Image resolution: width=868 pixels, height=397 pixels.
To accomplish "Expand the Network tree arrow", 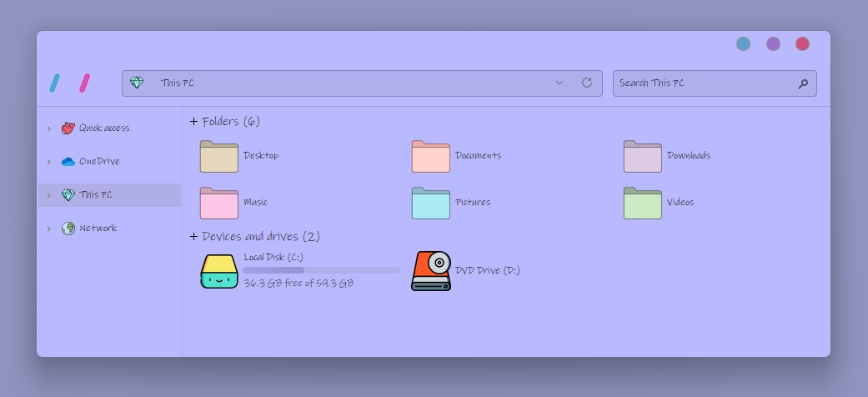I will click(x=49, y=229).
